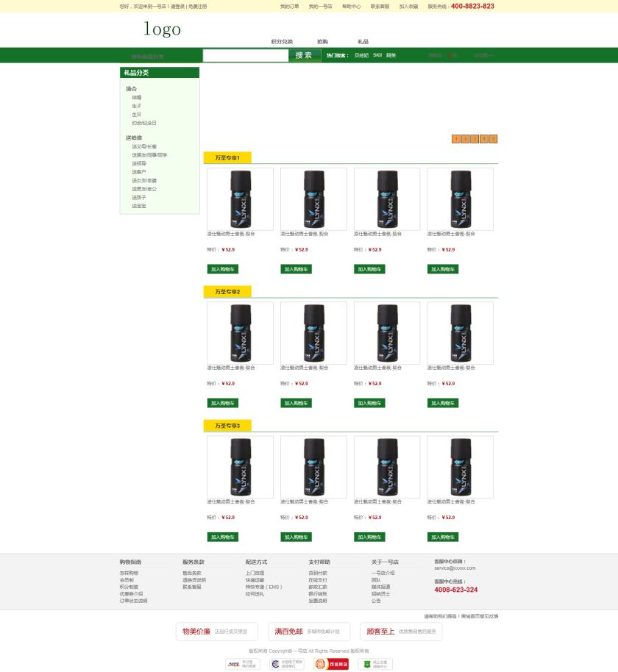Open the blue e-commerce credit badge in footer
The width and height of the screenshot is (618, 672).
pos(287,664)
